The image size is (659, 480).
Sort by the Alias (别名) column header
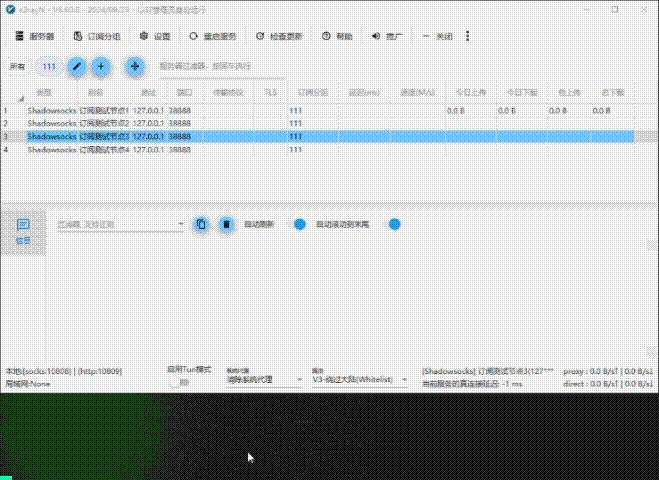(96, 92)
